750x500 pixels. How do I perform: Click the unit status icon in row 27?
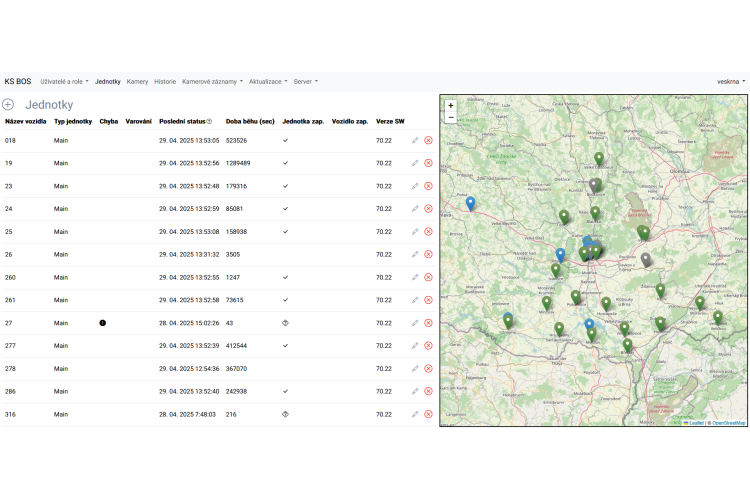click(x=285, y=323)
